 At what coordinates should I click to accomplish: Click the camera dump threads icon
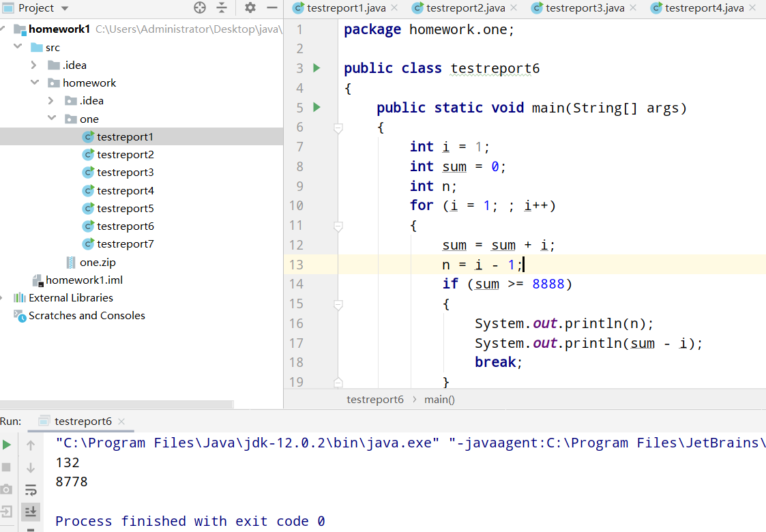(6, 490)
